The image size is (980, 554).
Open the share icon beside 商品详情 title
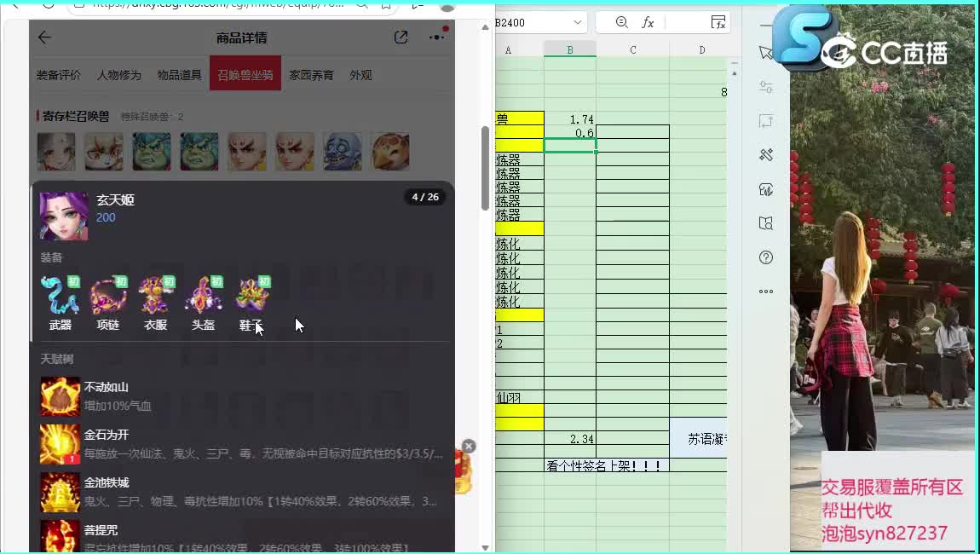click(x=401, y=38)
